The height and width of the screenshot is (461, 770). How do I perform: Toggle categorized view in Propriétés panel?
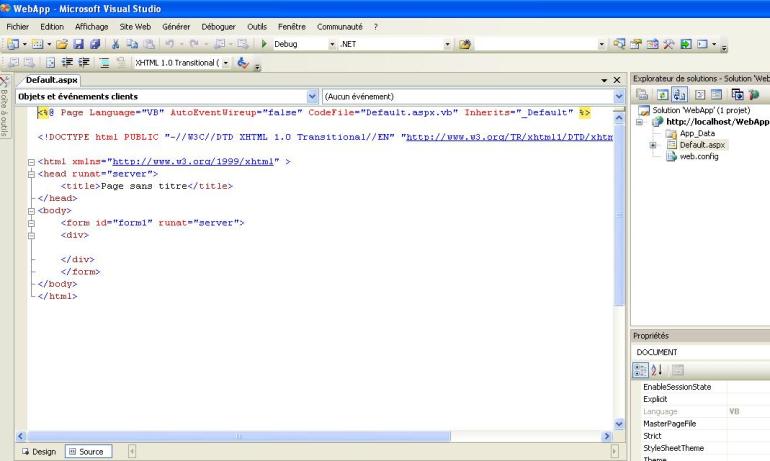[x=641, y=369]
